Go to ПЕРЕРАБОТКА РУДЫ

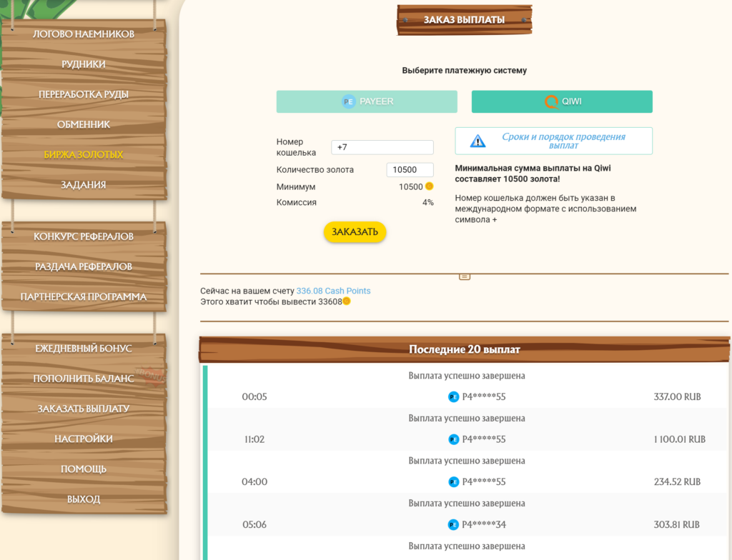point(84,94)
